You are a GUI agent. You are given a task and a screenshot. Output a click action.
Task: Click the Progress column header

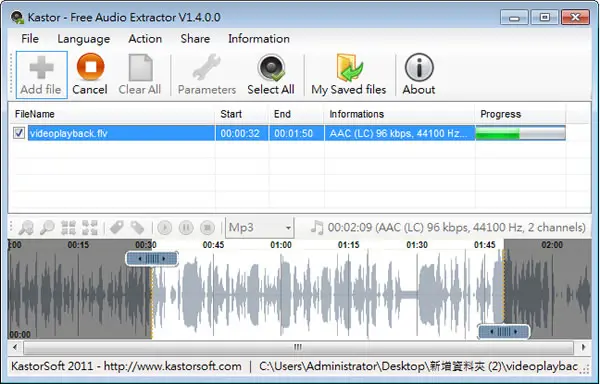(520, 114)
